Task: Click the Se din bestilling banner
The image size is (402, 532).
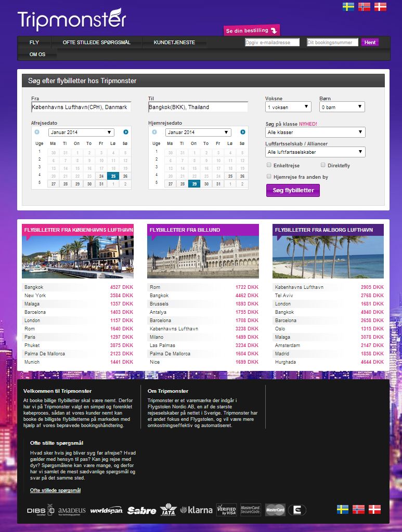Action: (x=251, y=30)
